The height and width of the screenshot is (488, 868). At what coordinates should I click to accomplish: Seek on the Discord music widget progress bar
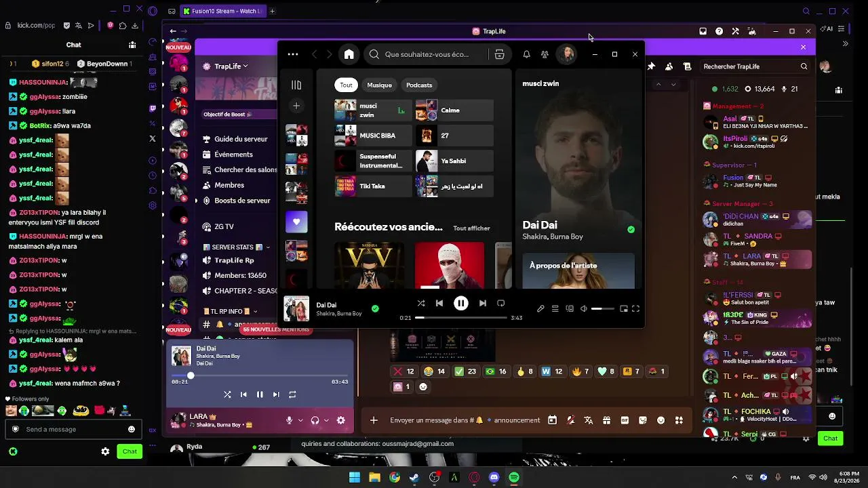(x=260, y=375)
